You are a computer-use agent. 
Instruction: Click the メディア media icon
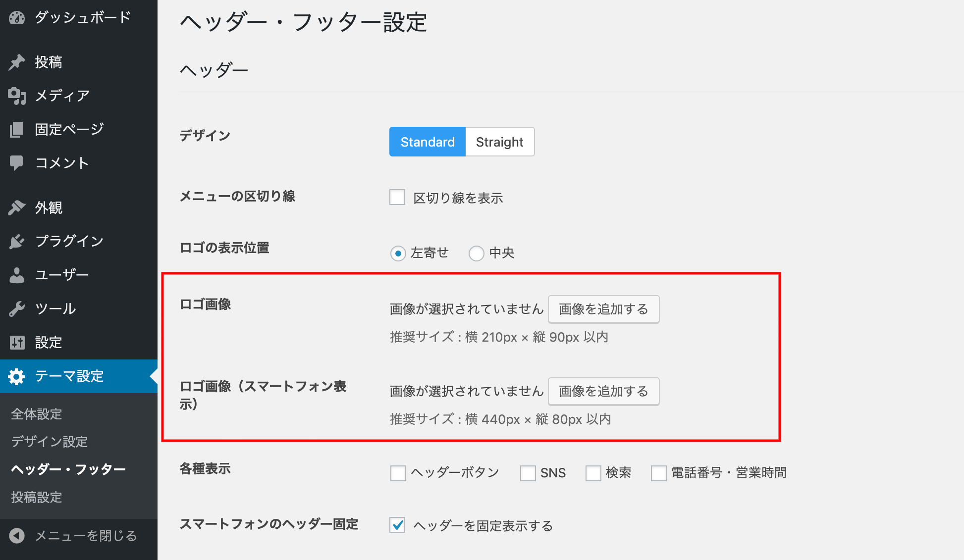click(x=17, y=96)
